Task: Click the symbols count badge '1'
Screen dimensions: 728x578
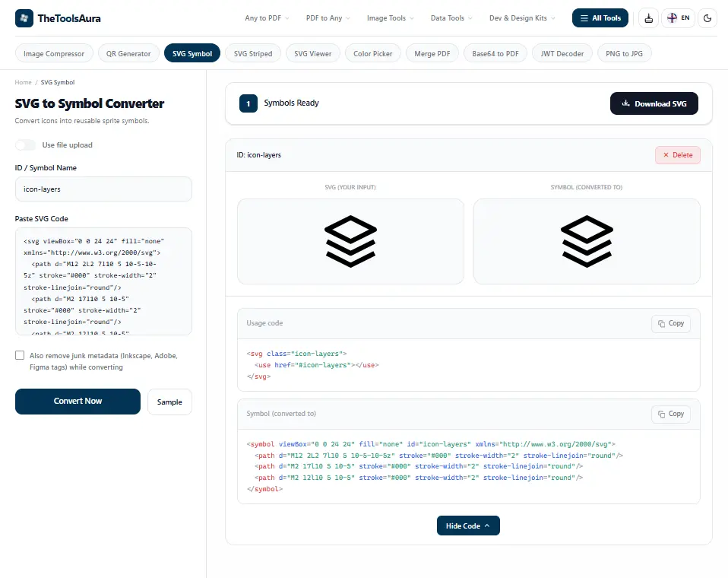Action: pos(248,103)
